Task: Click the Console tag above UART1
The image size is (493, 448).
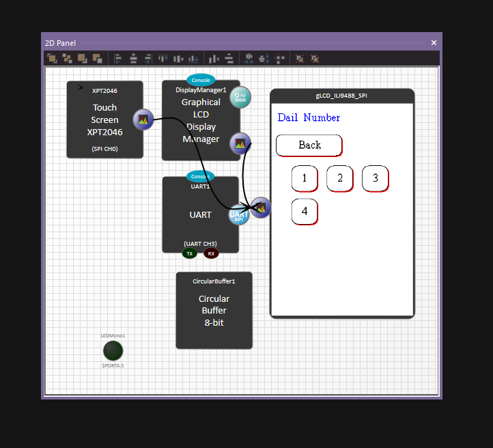Action: pyautogui.click(x=200, y=176)
